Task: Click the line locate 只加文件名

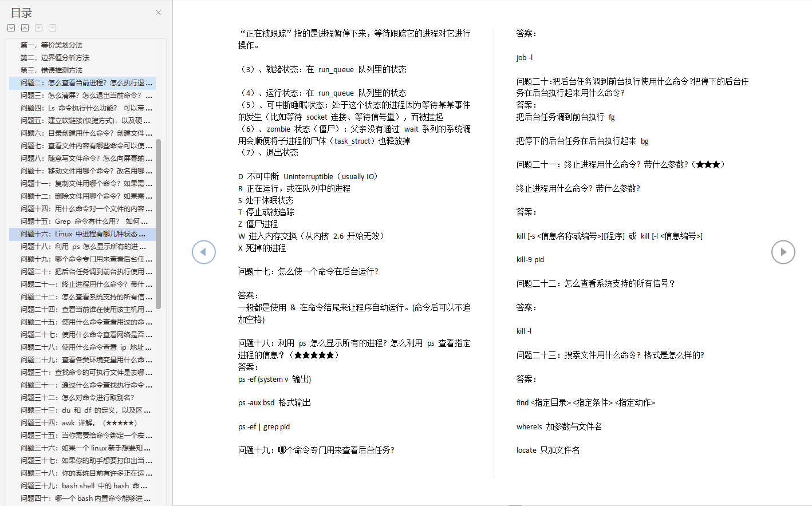Action: click(548, 450)
